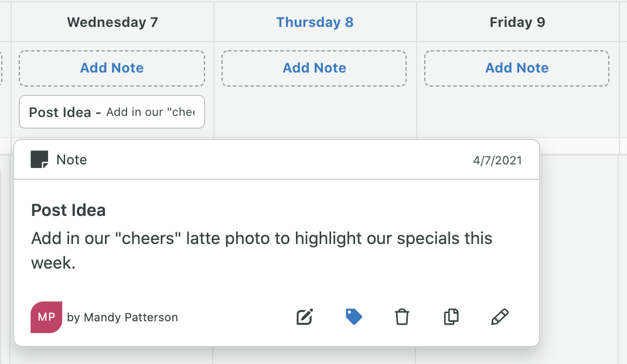Click the blue tag label icon
Image resolution: width=627 pixels, height=364 pixels.
coord(353,317)
